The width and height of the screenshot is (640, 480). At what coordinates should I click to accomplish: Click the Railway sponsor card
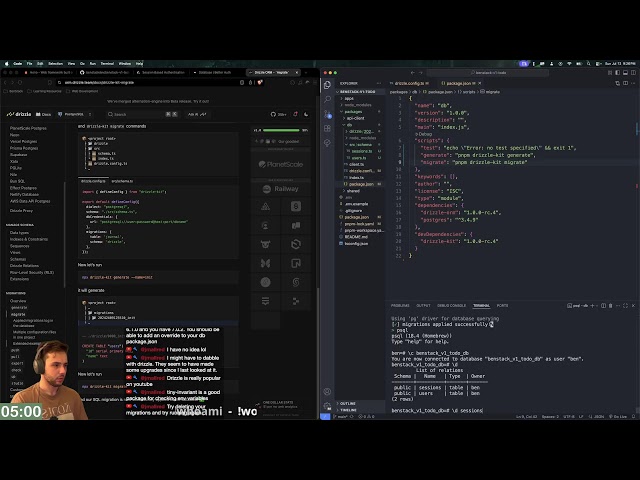pyautogui.click(x=281, y=189)
